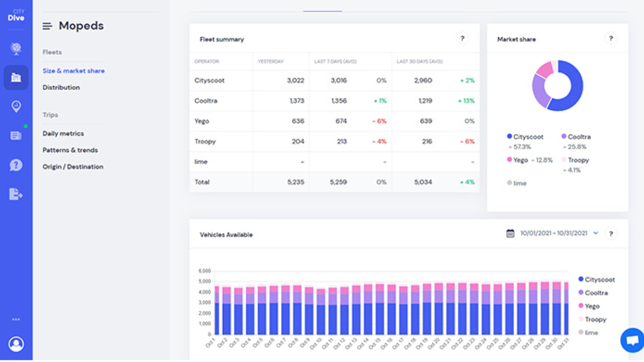
Task: Click the 10/01/2021 - 10/31/2021 date range
Action: [x=554, y=233]
